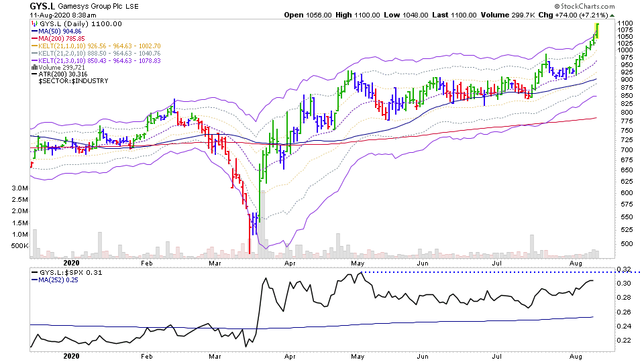Click the MA(50) 904.86 legend entry
The width and height of the screenshot is (644, 362).
tap(60, 32)
